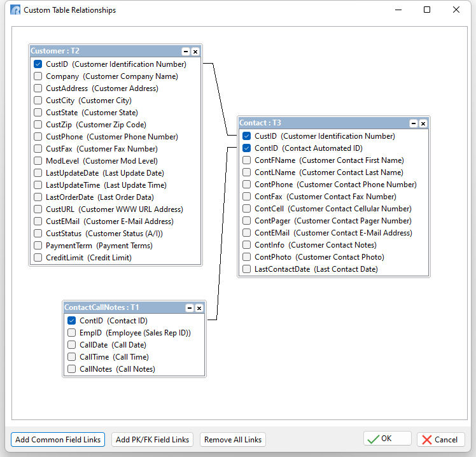The height and width of the screenshot is (457, 476).
Task: Check the EmpID checkbox
Action: (72, 333)
